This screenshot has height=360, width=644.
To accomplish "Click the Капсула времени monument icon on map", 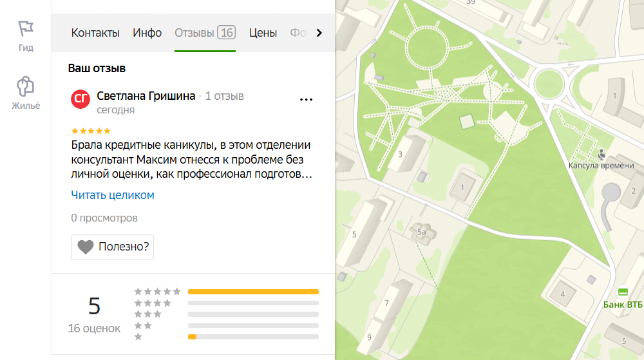I will point(601,155).
